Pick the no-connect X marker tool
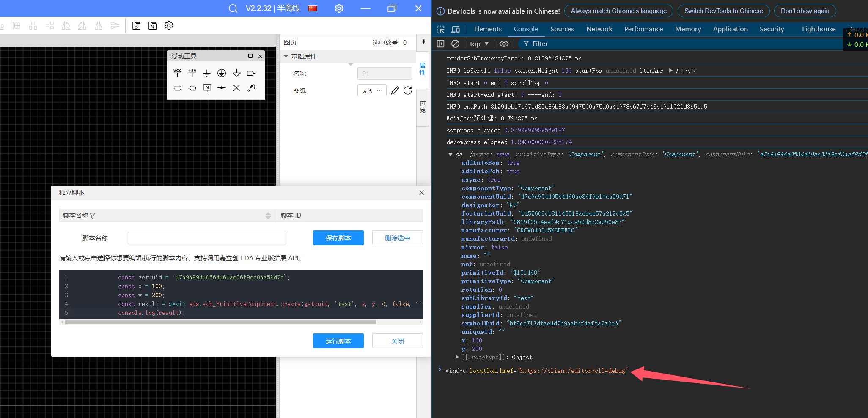Screen dimensions: 868x418 [x=236, y=88]
